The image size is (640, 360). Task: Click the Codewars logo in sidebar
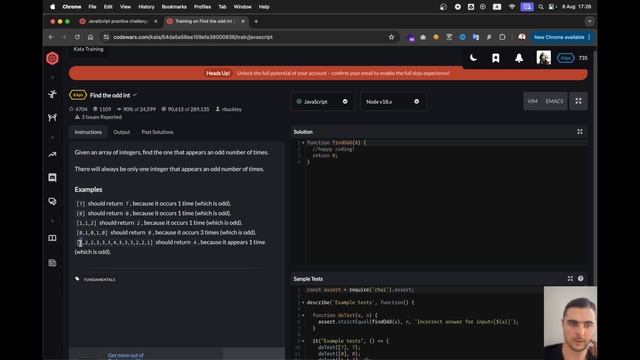pos(52,58)
